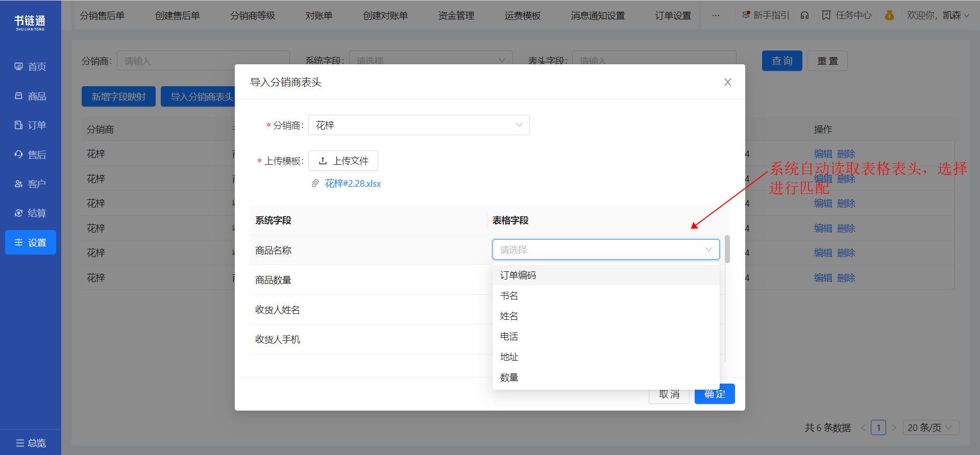Switch to the 创建售后单 tab
This screenshot has width=980, height=455.
pos(178,15)
